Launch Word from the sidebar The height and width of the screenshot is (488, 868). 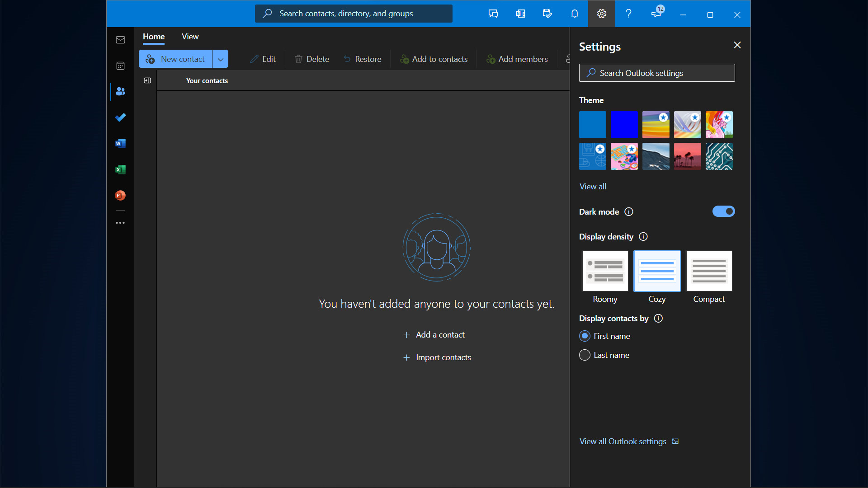coord(120,144)
